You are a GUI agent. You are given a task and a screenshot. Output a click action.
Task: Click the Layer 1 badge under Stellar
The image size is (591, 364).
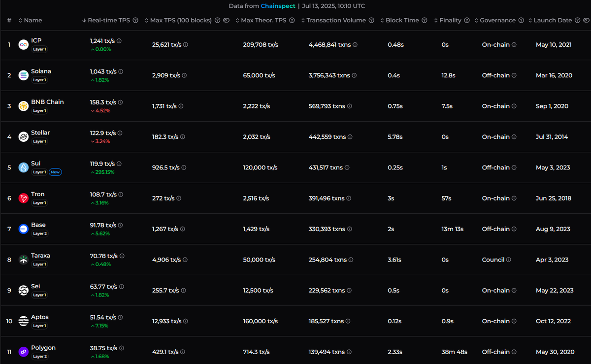click(x=40, y=141)
